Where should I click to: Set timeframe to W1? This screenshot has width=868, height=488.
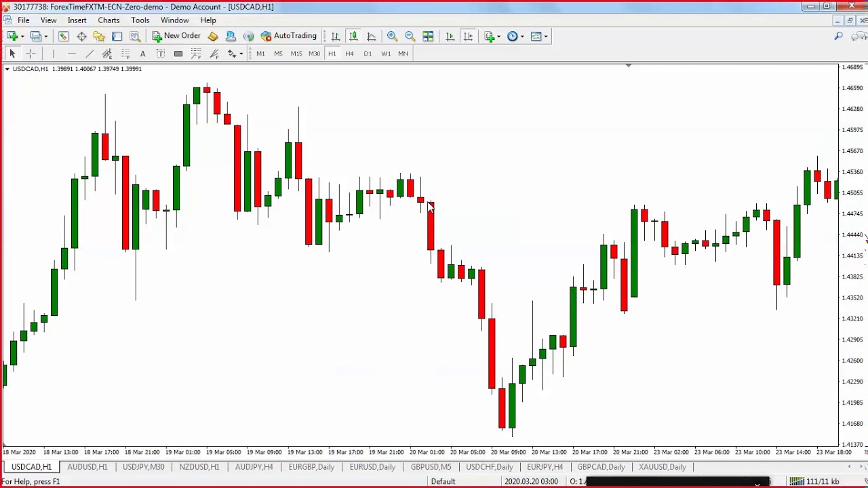385,54
